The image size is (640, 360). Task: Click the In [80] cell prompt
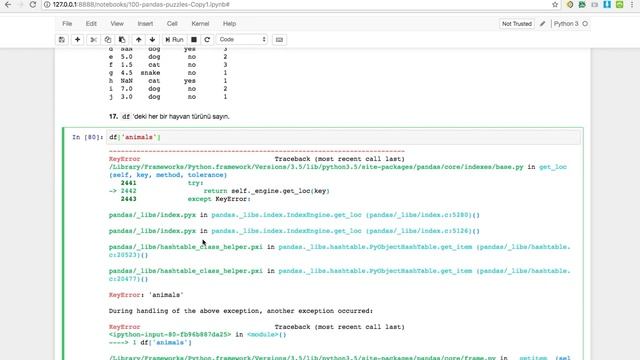click(x=87, y=137)
